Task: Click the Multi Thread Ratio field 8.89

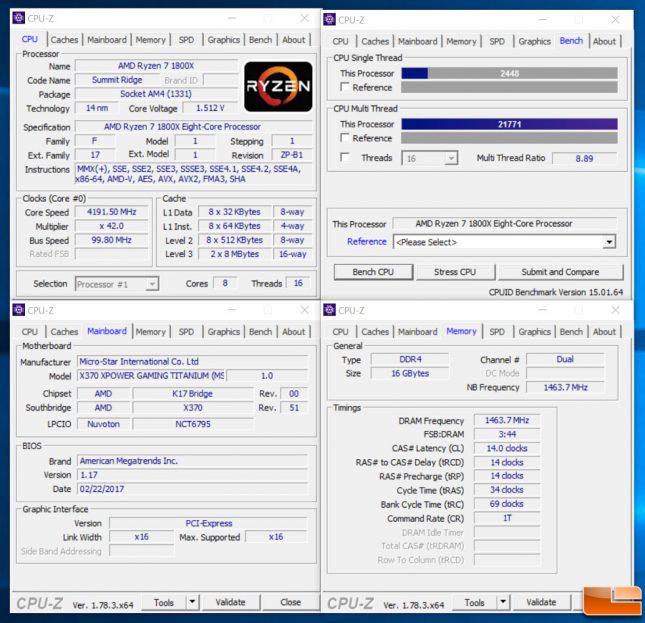Action: tap(584, 158)
